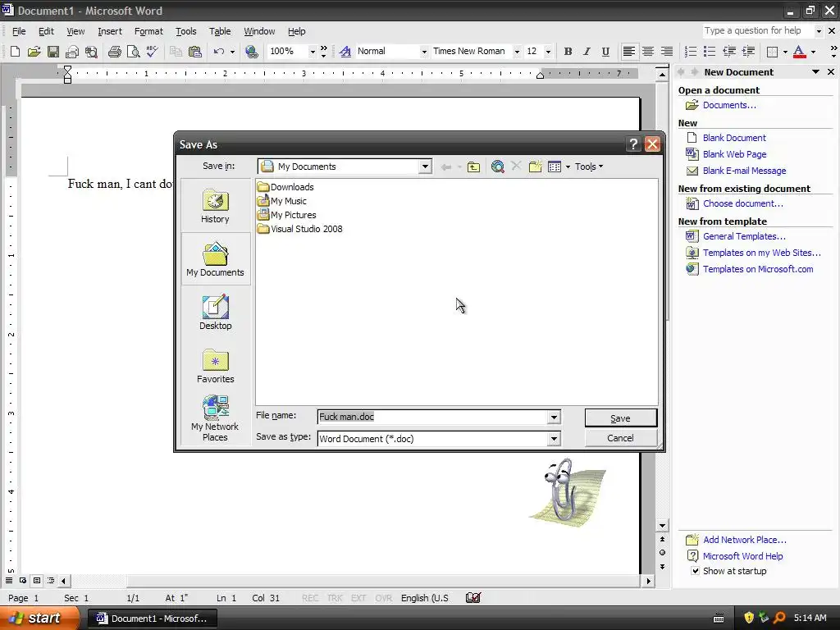Image resolution: width=840 pixels, height=630 pixels.
Task: Click the Cancel button in dialog
Action: click(620, 438)
